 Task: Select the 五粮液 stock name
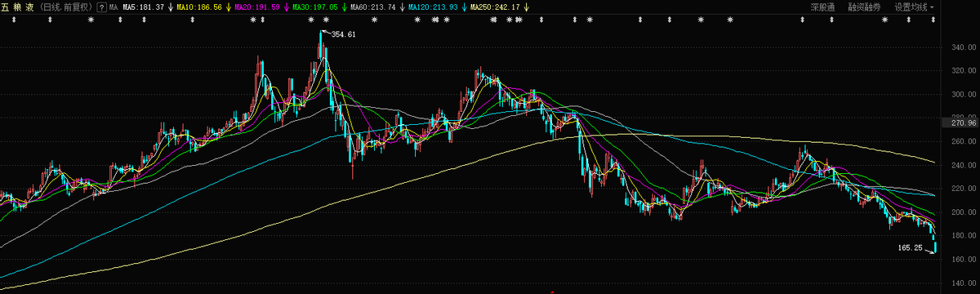tap(16, 7)
